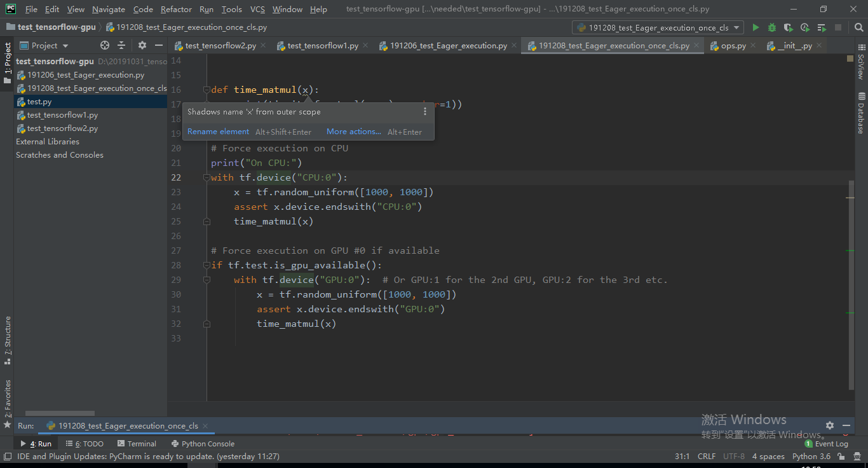
Task: Click the profile run clock icon
Action: point(805,27)
